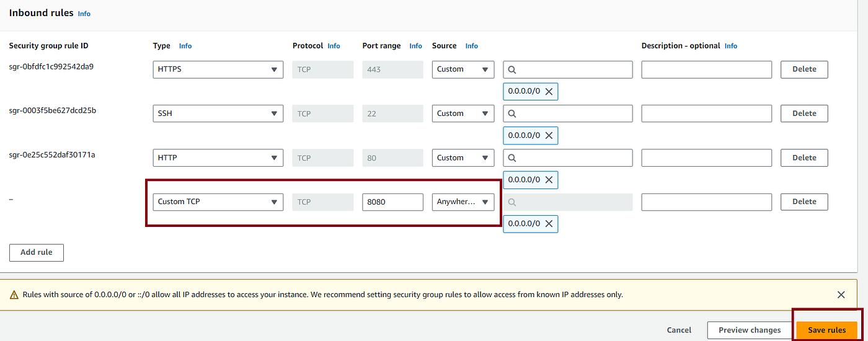Click rule ID sgr-0bfdfc1c992542da9
This screenshot has width=868, height=341.
pos(51,66)
